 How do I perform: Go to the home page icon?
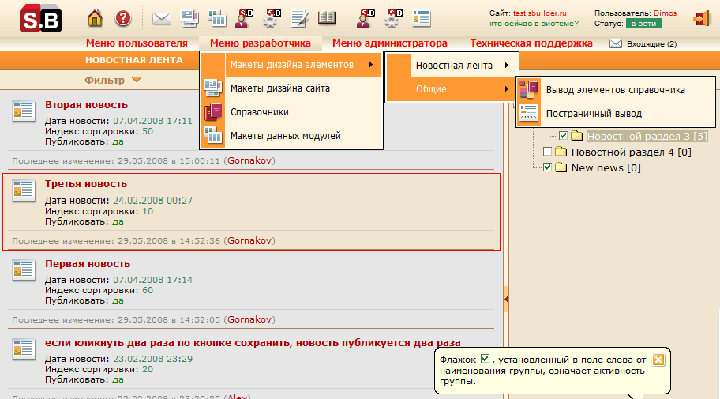tap(95, 18)
